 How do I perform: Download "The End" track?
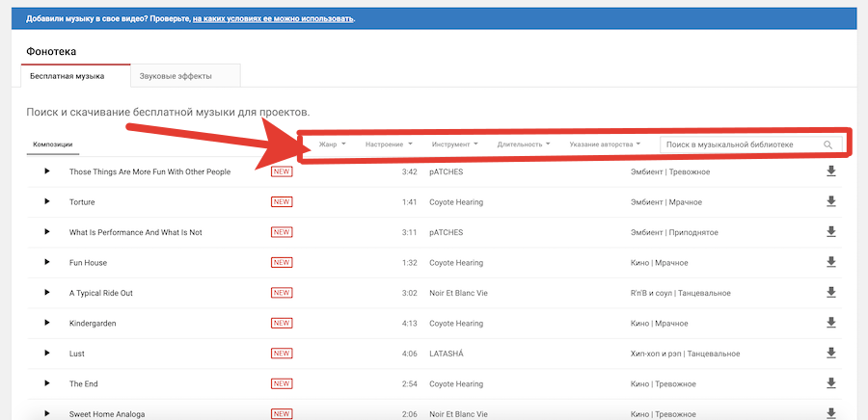pyautogui.click(x=830, y=383)
